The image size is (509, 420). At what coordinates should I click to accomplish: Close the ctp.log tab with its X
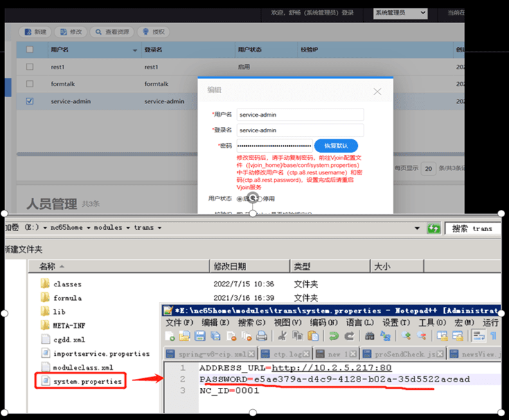click(306, 354)
